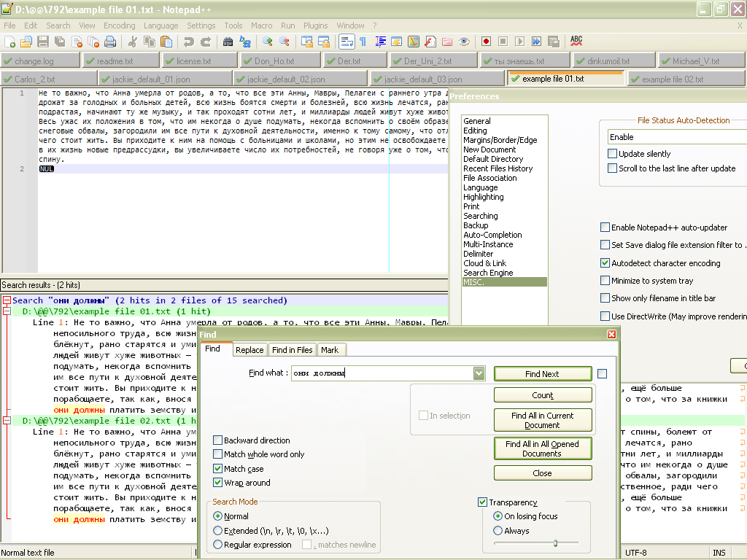Check the Match whole word only box
This screenshot has width=747, height=560.
(217, 454)
